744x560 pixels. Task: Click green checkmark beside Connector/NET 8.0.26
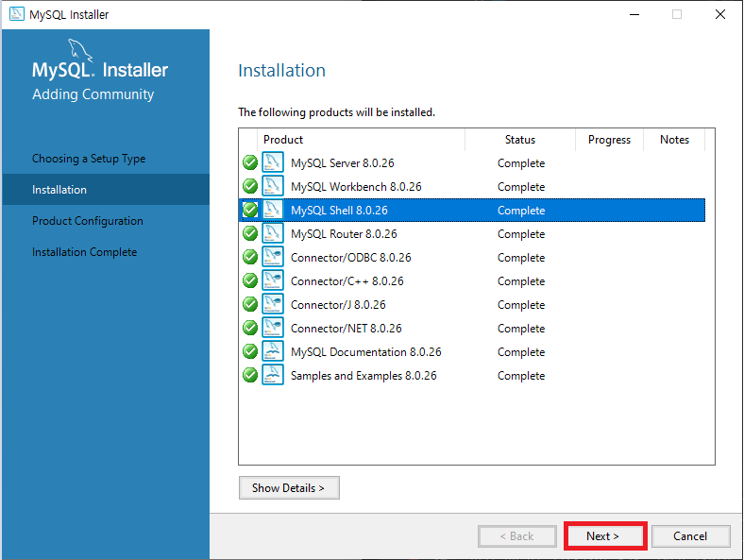(x=250, y=328)
